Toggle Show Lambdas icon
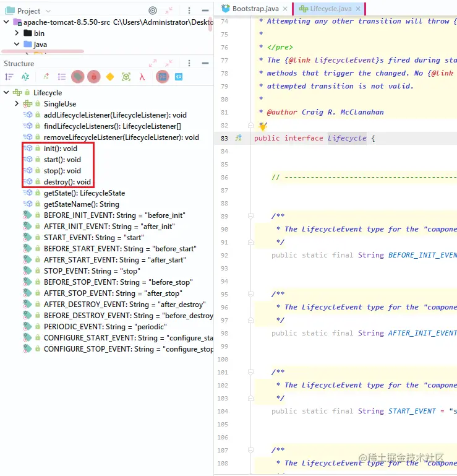Viewport: 457px width, 476px height. pyautogui.click(x=142, y=77)
